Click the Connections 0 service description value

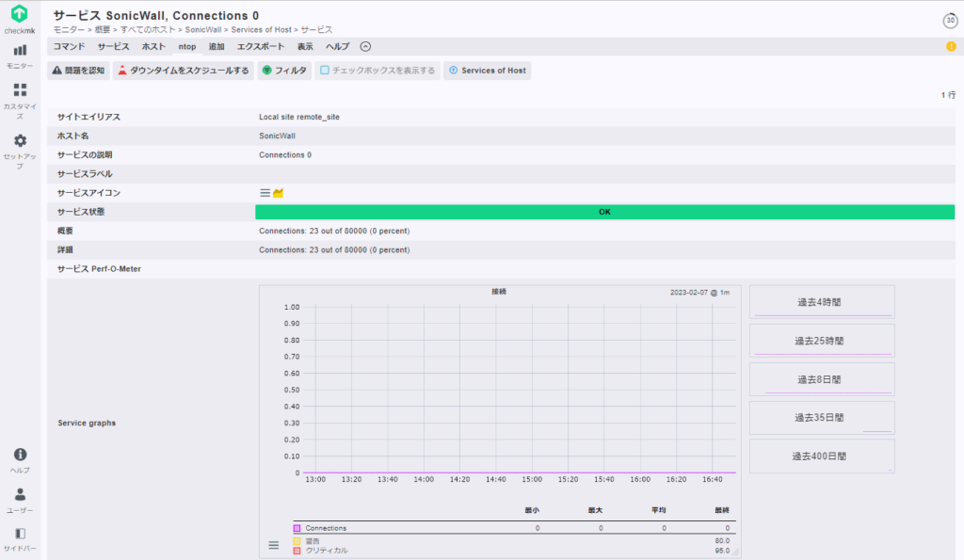[285, 155]
